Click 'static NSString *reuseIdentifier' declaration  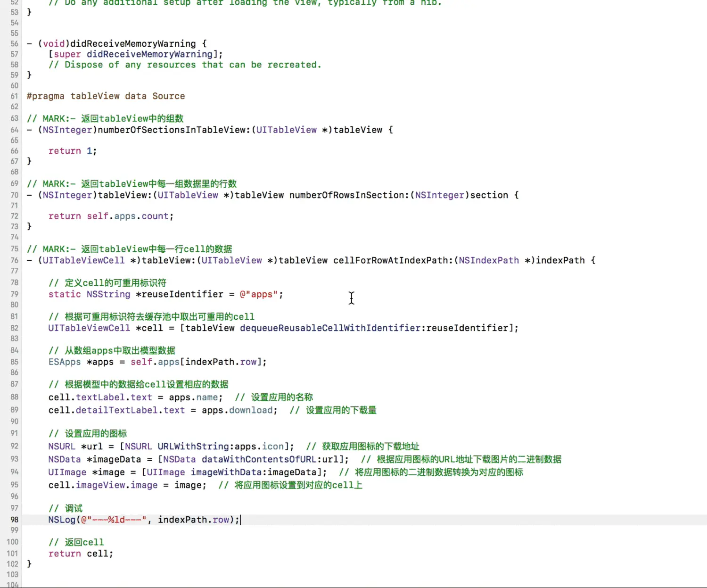136,294
